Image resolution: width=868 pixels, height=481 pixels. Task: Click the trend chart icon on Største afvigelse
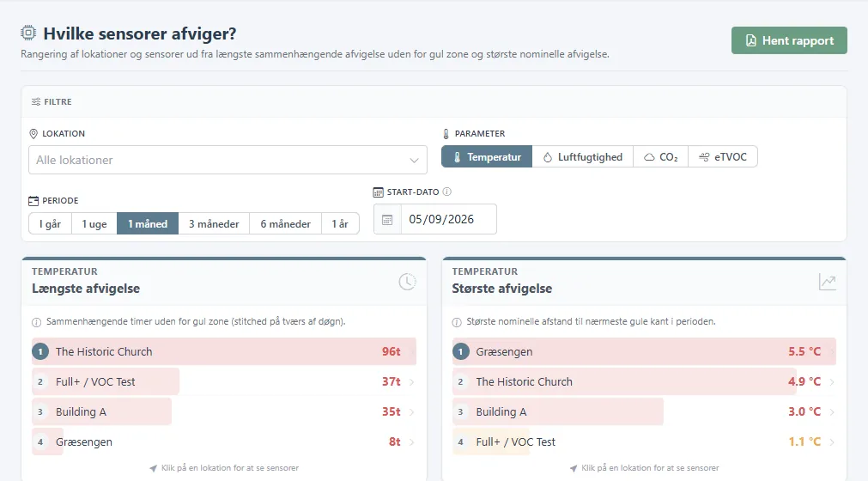click(827, 282)
